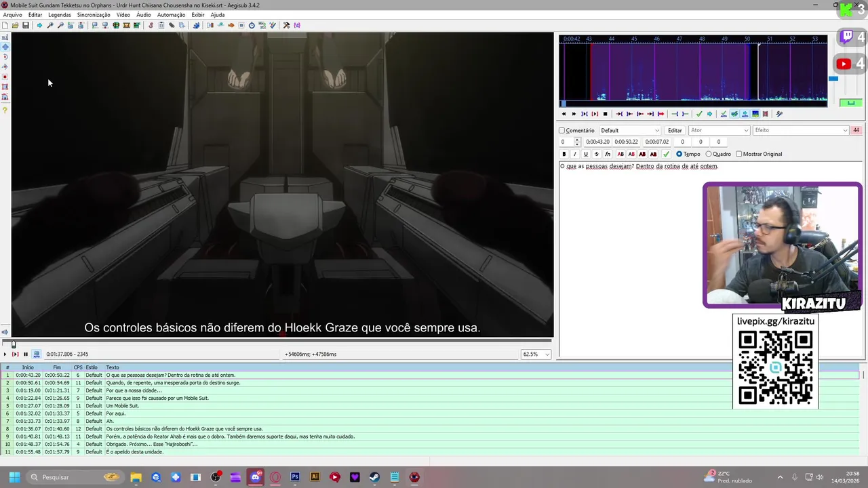Select the Rotate on XY axes tool
The width and height of the screenshot is (868, 488).
(x=5, y=67)
